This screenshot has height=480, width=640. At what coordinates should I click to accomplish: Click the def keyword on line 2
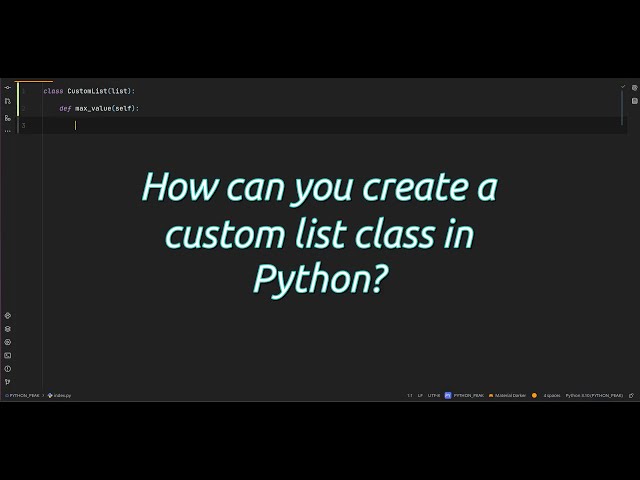65,108
